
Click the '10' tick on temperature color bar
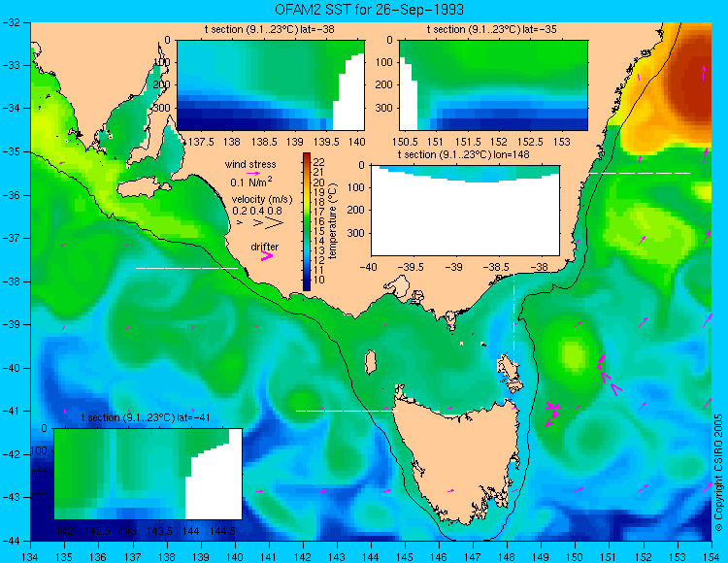318,280
